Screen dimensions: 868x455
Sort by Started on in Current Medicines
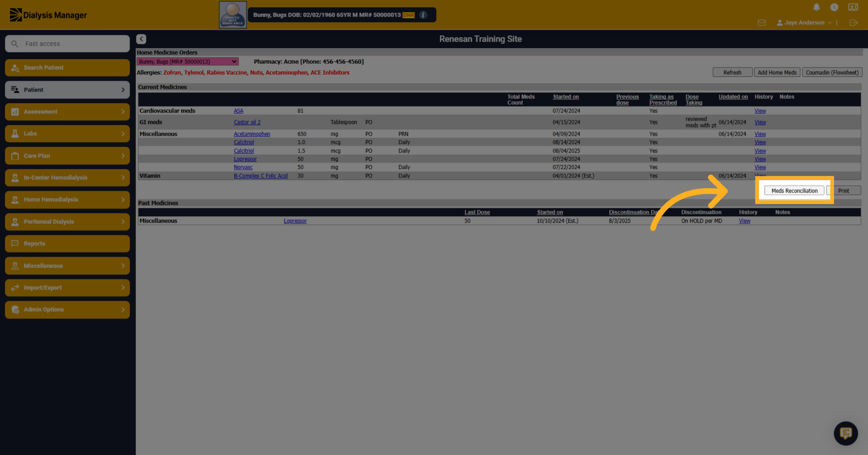[566, 97]
